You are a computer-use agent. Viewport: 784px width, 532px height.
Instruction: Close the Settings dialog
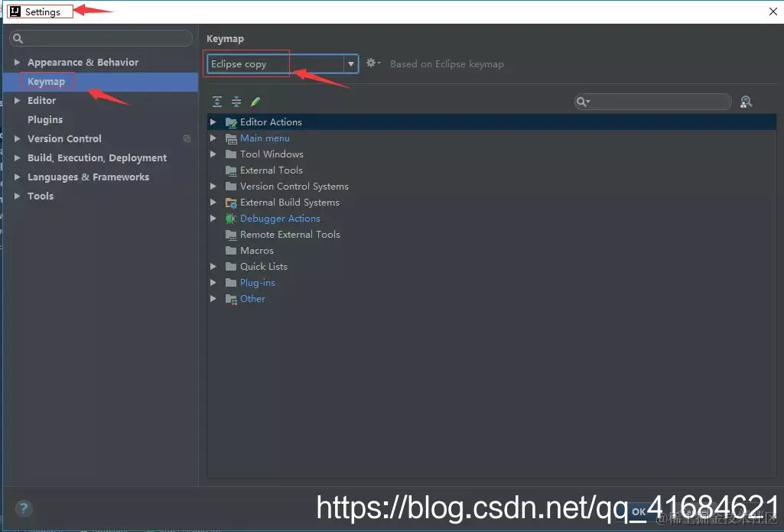(773, 11)
